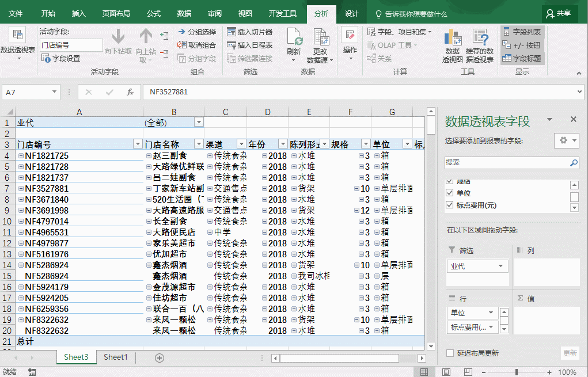Expand the Name Box dropdown arrow
The image size is (588, 377).
(x=55, y=92)
